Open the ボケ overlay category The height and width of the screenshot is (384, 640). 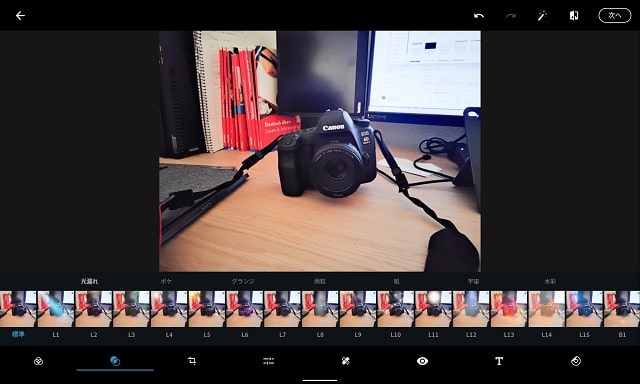click(x=166, y=281)
